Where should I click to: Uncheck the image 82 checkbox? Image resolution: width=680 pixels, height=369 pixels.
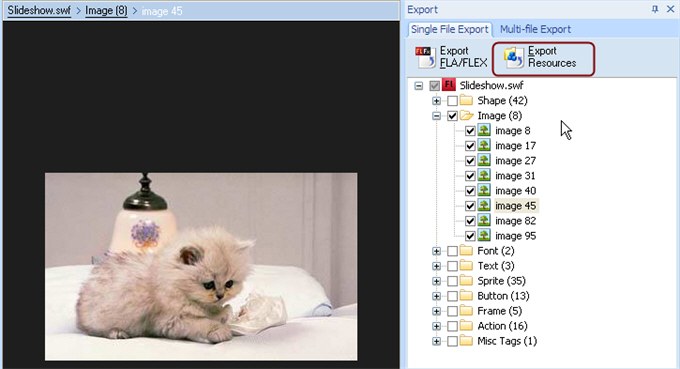pos(470,221)
